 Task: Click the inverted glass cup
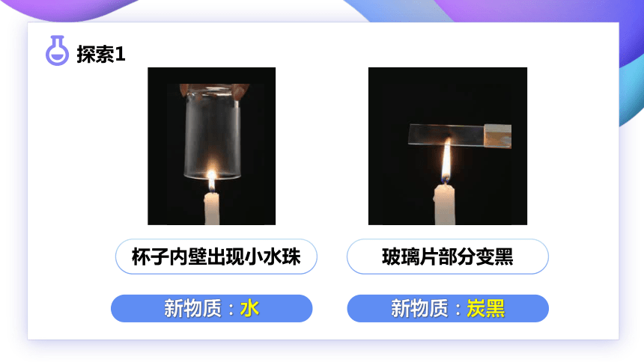(212, 133)
